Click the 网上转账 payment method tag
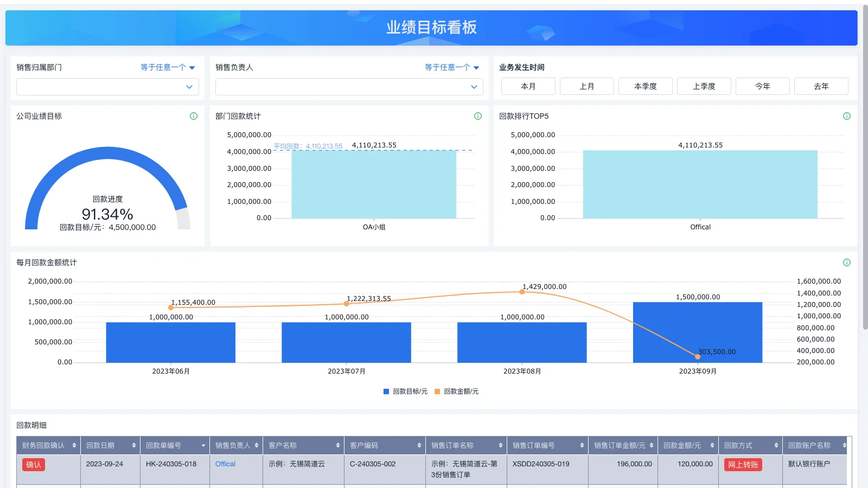Viewport: 868px width, 488px height. click(x=743, y=464)
